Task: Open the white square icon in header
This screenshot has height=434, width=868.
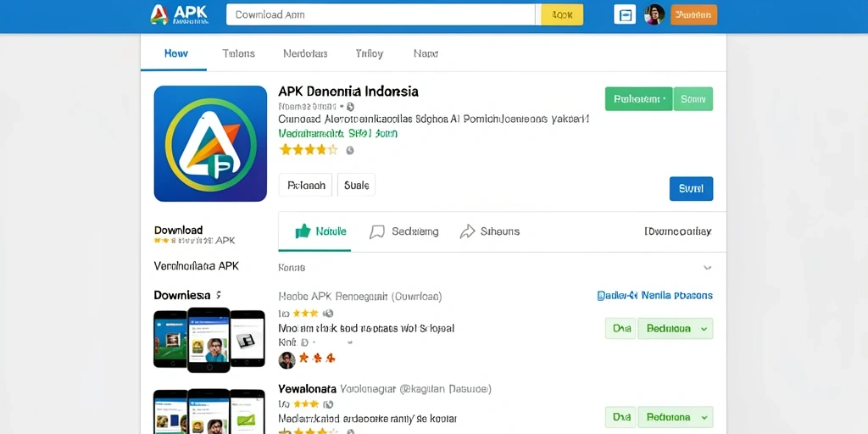Action: (625, 15)
